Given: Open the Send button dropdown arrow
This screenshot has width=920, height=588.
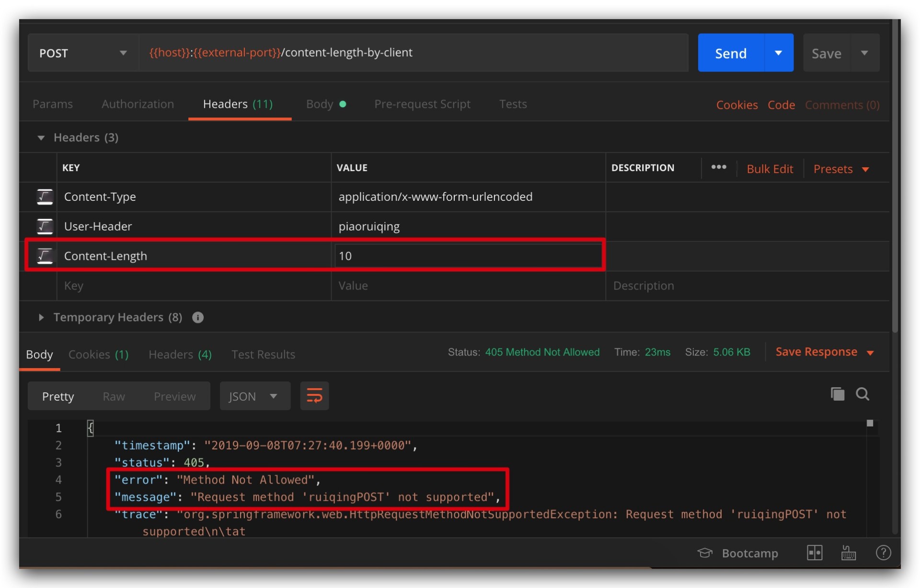Looking at the screenshot, I should 779,53.
